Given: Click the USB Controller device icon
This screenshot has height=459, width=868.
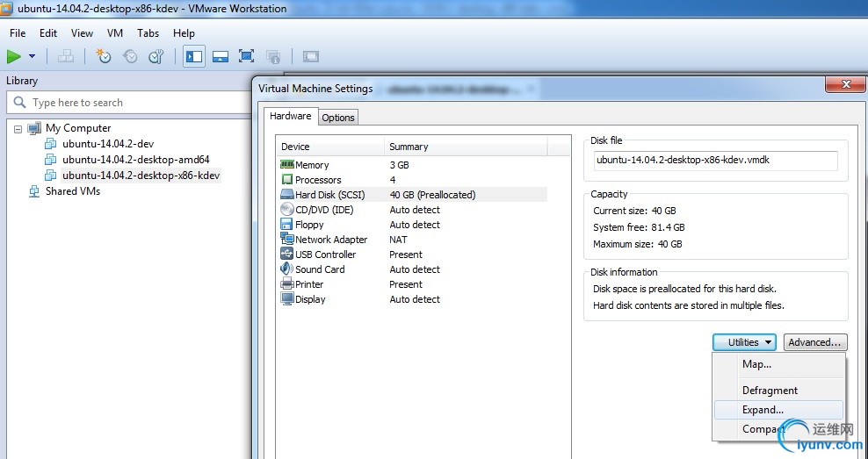Looking at the screenshot, I should [x=286, y=254].
